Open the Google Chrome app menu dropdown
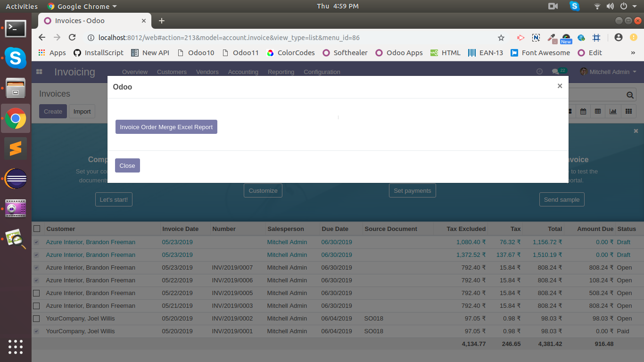This screenshot has width=644, height=362. pyautogui.click(x=83, y=7)
